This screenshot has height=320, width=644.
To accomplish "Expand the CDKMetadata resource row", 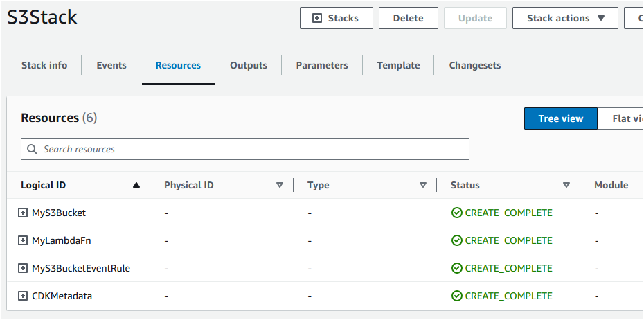I will [23, 296].
